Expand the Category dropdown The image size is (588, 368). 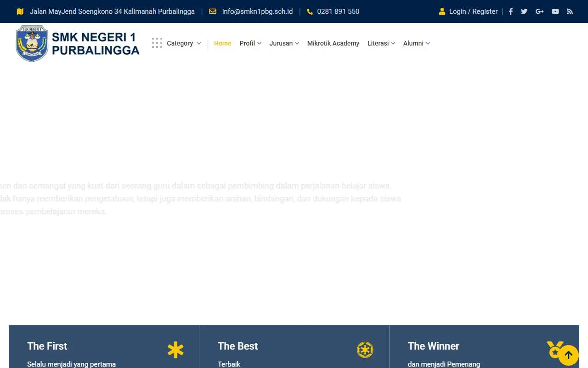point(184,43)
